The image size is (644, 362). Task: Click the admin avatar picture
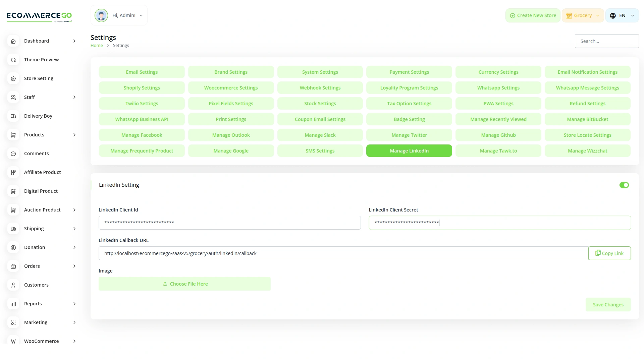click(101, 15)
